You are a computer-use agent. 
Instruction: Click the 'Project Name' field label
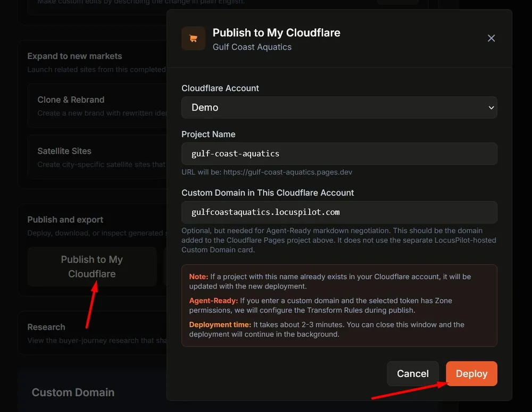click(209, 134)
